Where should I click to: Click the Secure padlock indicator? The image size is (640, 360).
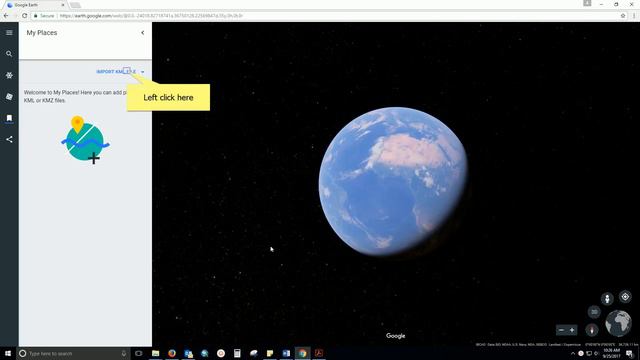(44, 16)
